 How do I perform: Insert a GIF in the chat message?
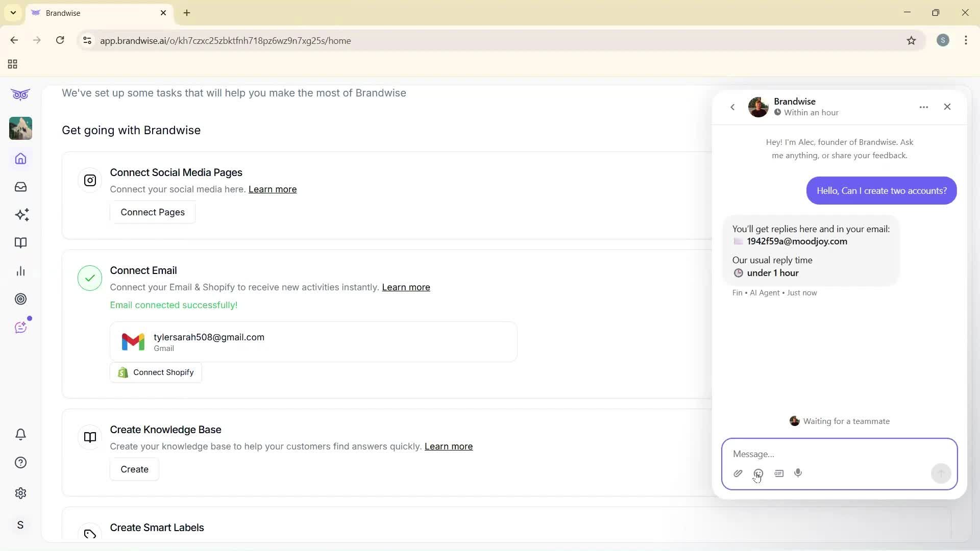[779, 473]
